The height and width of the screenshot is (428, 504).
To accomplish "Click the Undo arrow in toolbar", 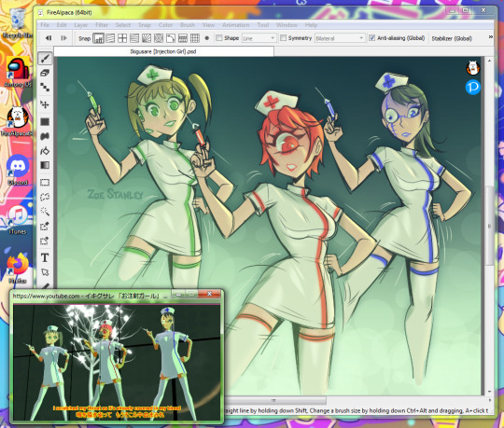I will (x=49, y=38).
